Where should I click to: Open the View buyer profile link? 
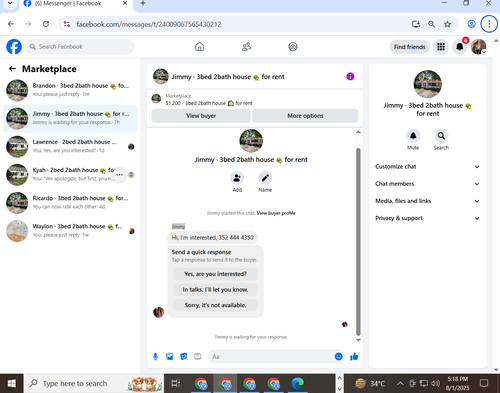click(x=276, y=213)
